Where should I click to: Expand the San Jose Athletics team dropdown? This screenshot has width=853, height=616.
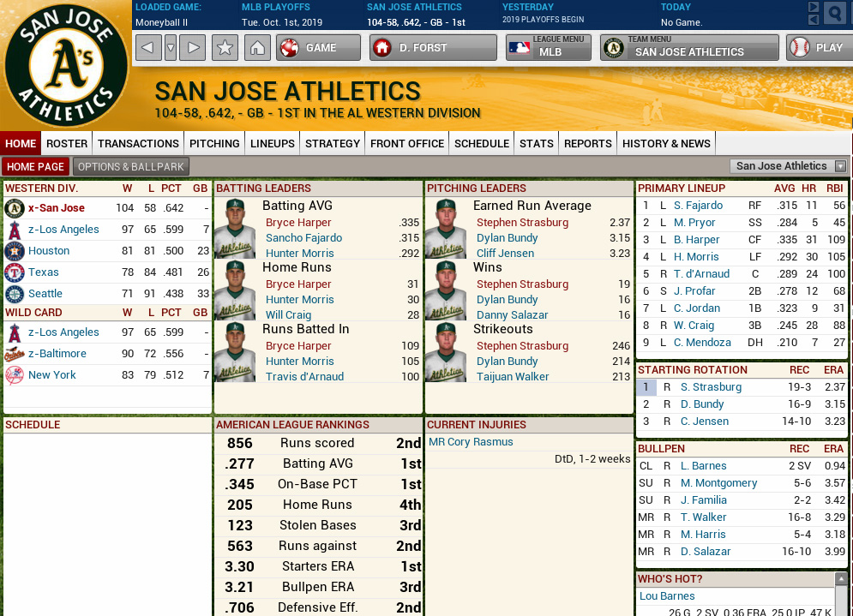point(788,166)
